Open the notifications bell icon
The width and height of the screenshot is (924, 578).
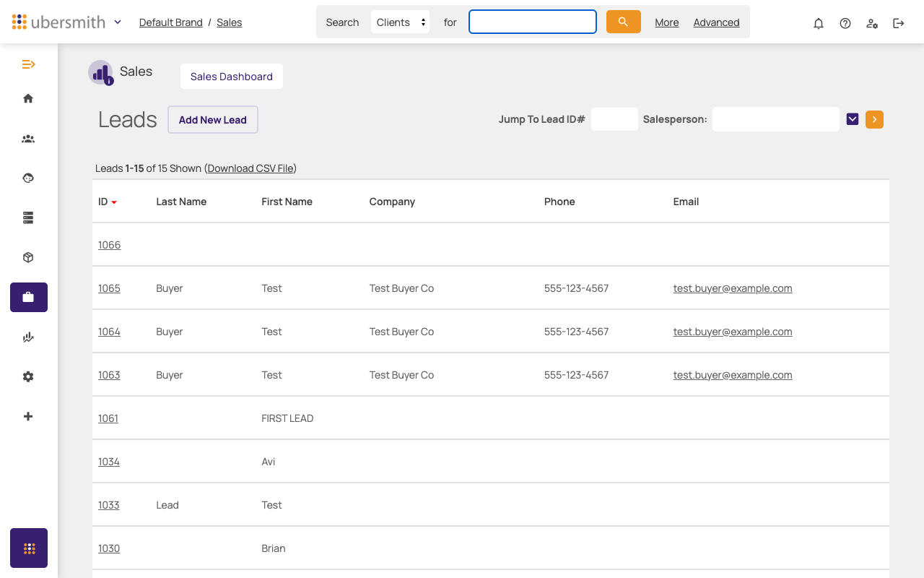click(x=819, y=23)
